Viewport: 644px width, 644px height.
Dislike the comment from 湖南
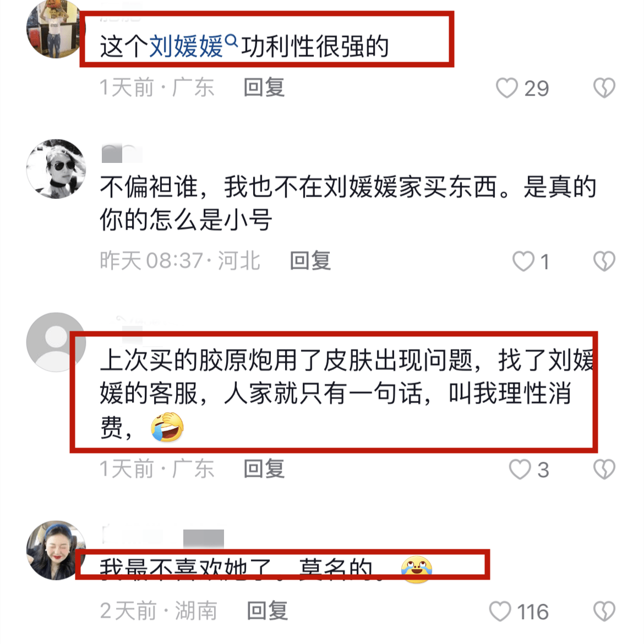(604, 611)
